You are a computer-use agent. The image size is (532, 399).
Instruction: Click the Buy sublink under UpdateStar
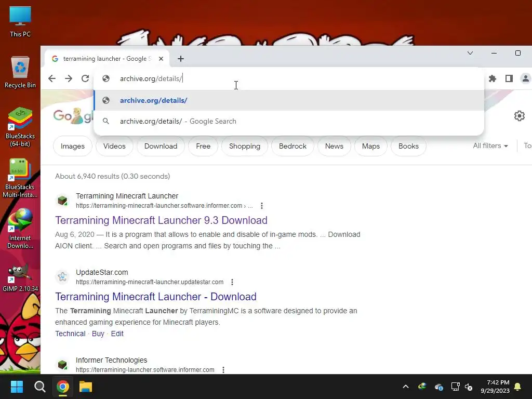98,334
